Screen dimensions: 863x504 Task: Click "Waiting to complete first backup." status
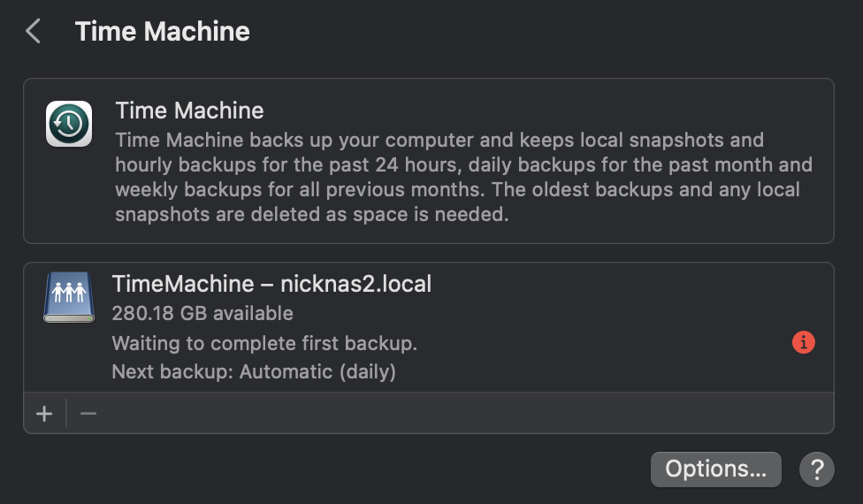coord(264,343)
